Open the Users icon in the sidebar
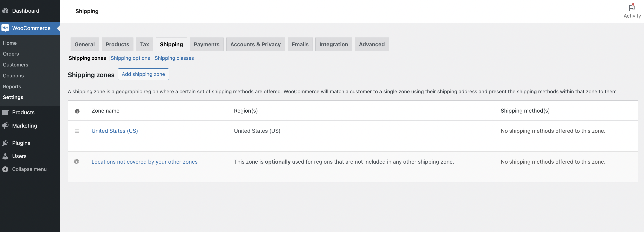The image size is (644, 232). [x=6, y=156]
